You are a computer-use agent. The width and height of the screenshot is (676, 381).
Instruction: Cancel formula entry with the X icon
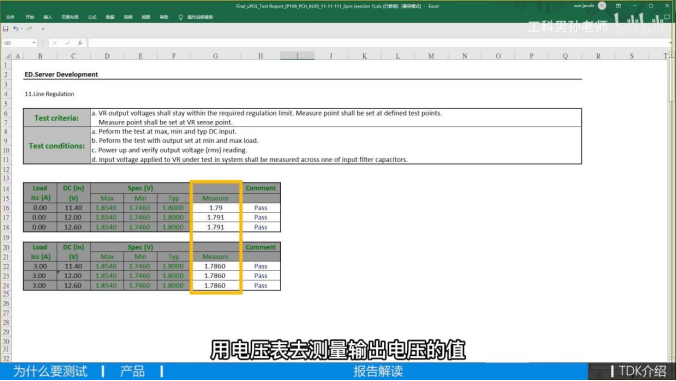55,43
